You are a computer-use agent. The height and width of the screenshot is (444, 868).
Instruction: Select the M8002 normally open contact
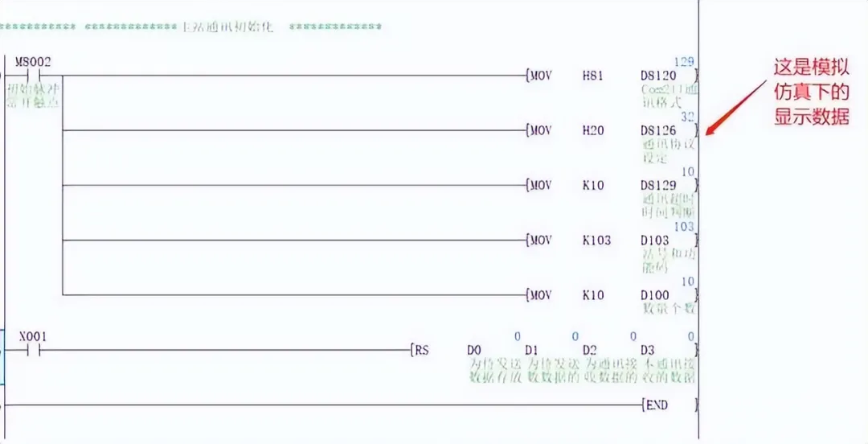33,75
